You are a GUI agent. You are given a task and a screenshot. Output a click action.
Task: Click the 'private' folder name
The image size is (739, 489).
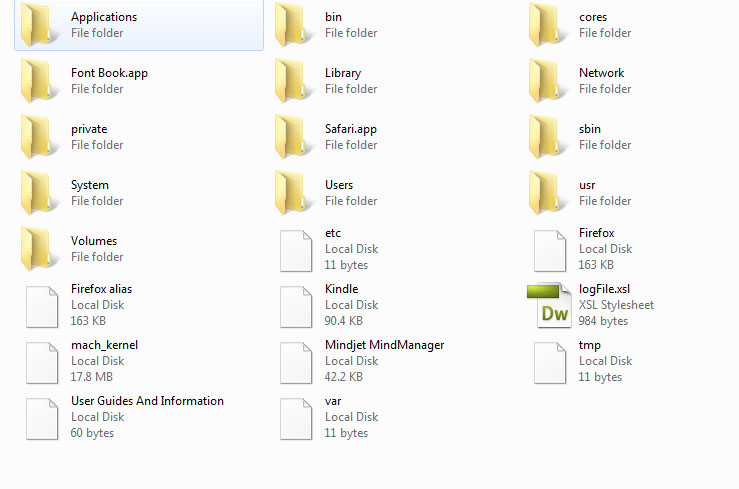[x=89, y=130]
